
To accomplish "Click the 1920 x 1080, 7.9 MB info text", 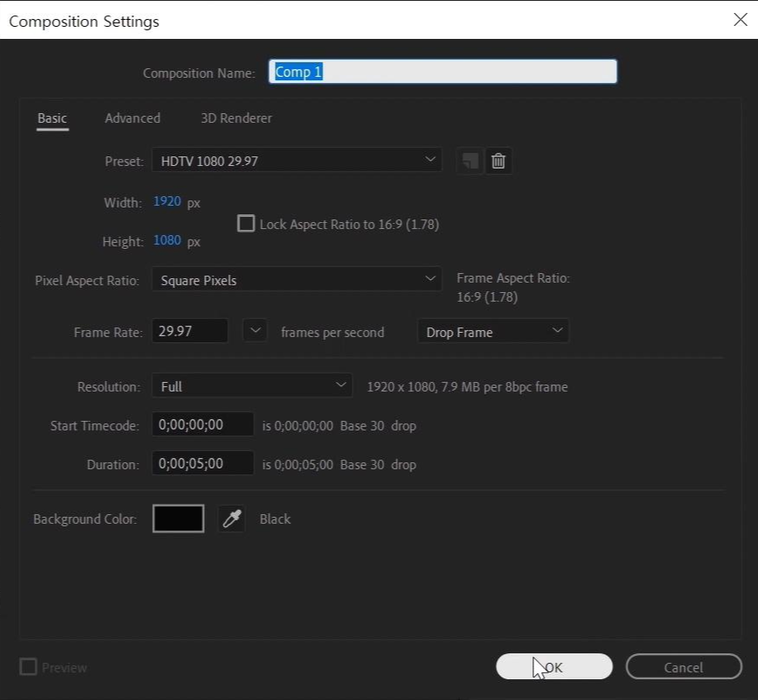I will click(467, 387).
